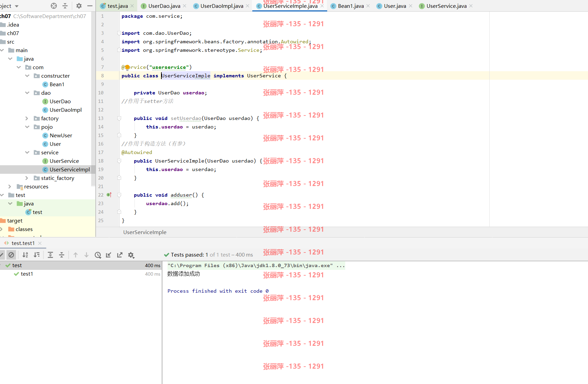Click the locate current file crosshair icon
The image size is (588, 384).
coord(54,6)
